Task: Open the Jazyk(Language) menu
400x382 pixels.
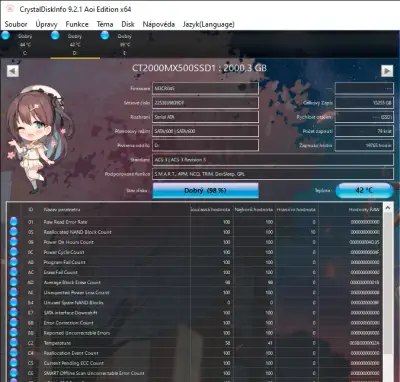Action: point(208,24)
